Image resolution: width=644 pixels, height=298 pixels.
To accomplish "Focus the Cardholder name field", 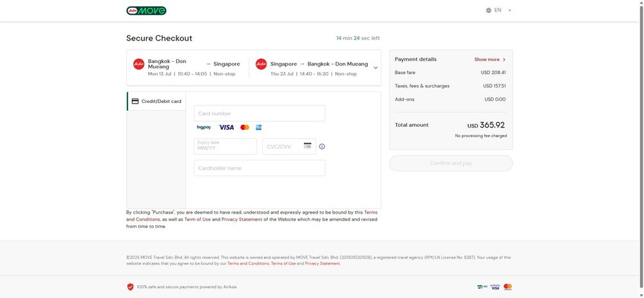I will tap(260, 168).
